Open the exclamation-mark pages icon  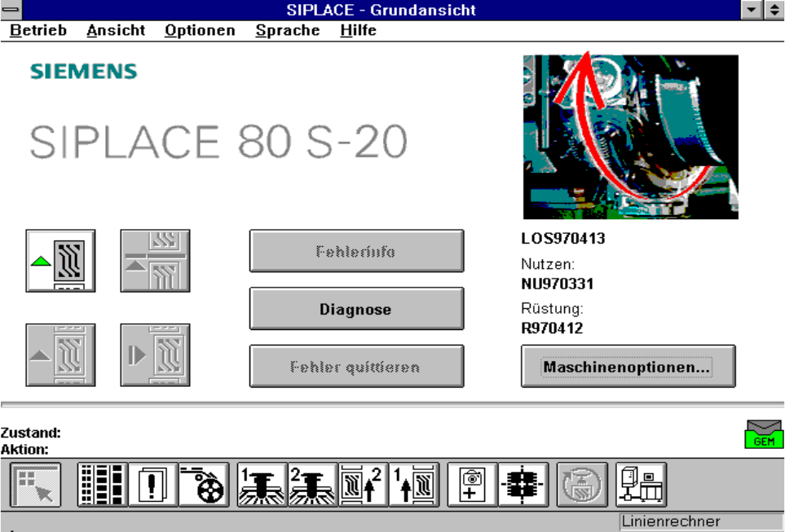click(x=153, y=485)
